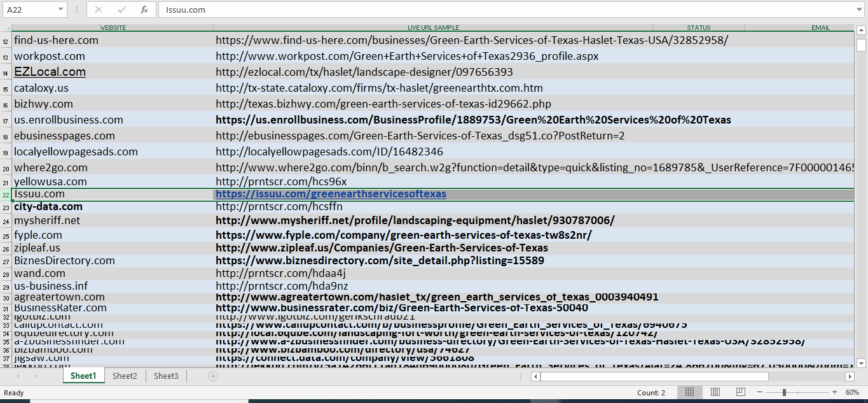Click the formula bar containing Issuu.com
This screenshot has height=403, width=868.
pos(506,10)
